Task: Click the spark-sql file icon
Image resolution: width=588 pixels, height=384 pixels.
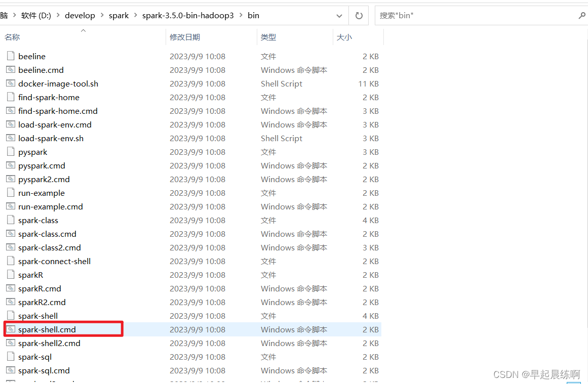Action: click(x=11, y=357)
